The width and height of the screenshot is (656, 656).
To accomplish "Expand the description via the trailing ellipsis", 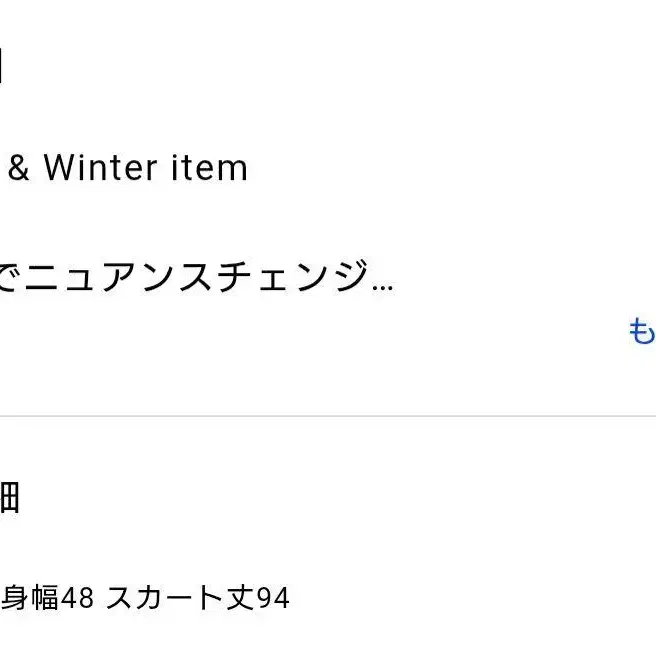I will pos(382,287).
